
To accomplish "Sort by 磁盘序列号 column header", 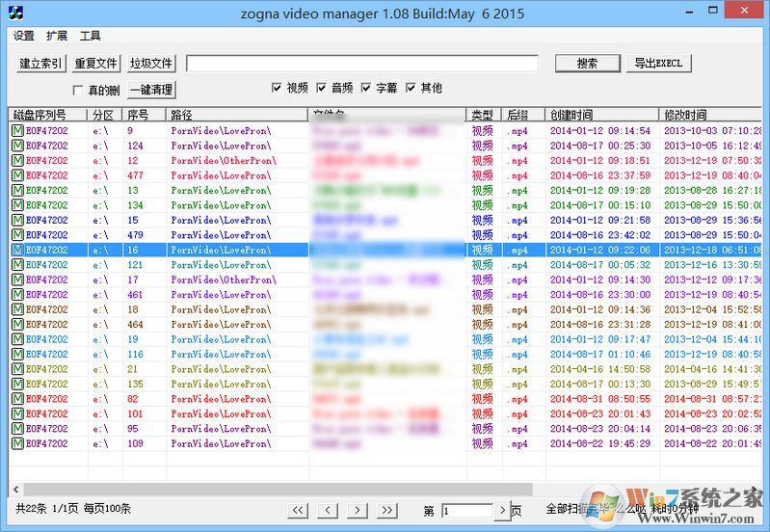I will (x=48, y=115).
